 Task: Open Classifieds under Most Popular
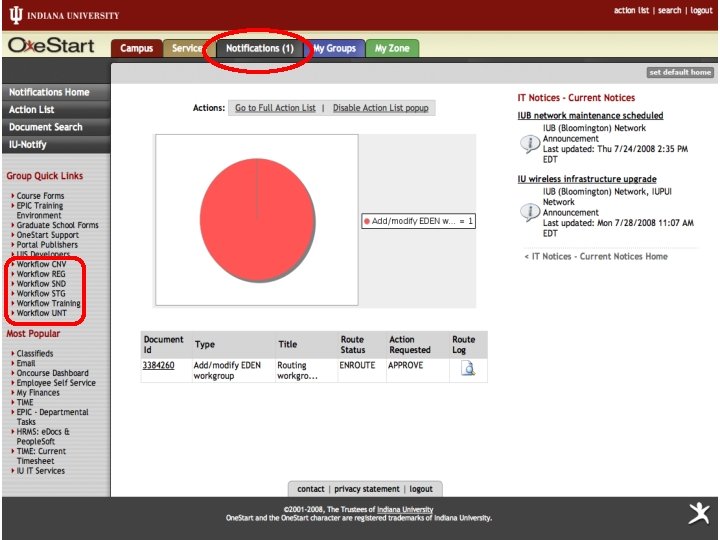coord(35,354)
